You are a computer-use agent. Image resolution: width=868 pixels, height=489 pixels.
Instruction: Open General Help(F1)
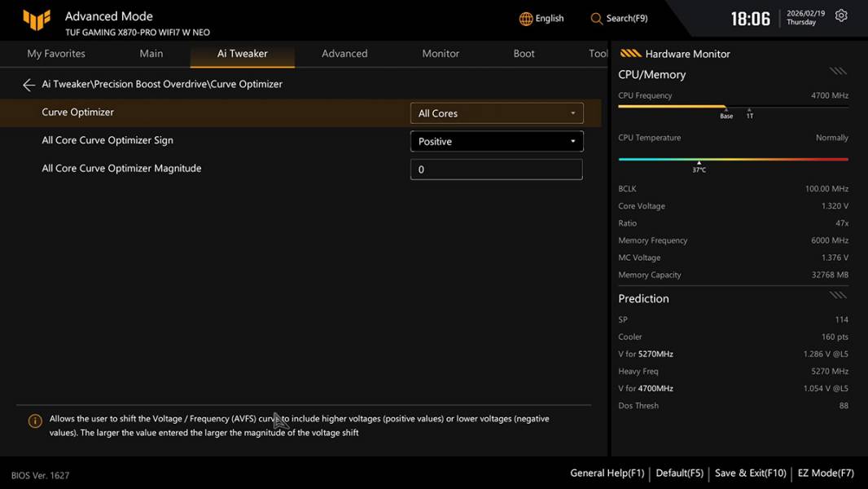[x=607, y=473]
